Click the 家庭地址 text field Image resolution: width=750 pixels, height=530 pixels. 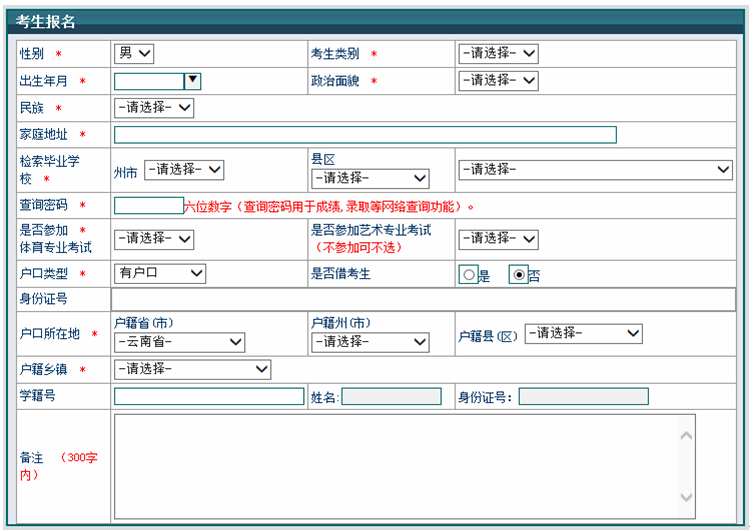pos(365,135)
